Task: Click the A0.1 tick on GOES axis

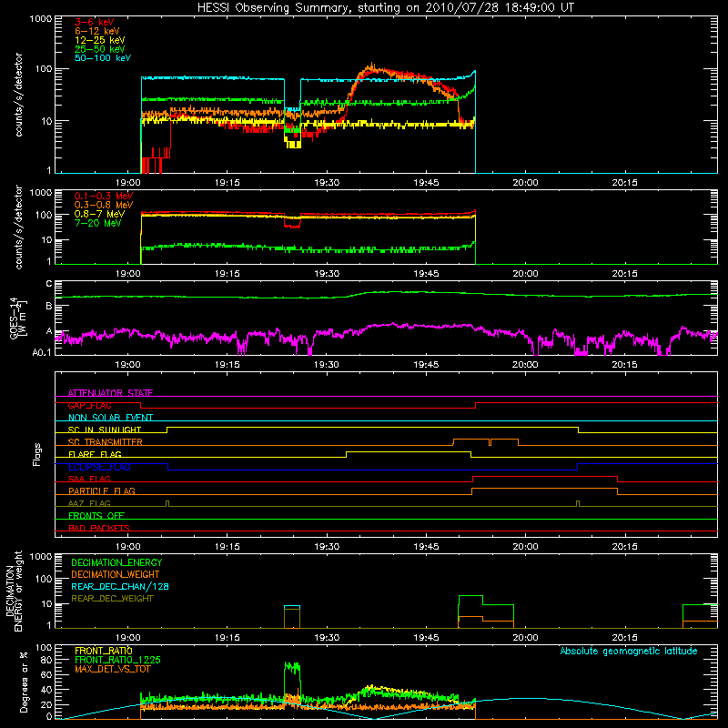Action: coord(42,352)
